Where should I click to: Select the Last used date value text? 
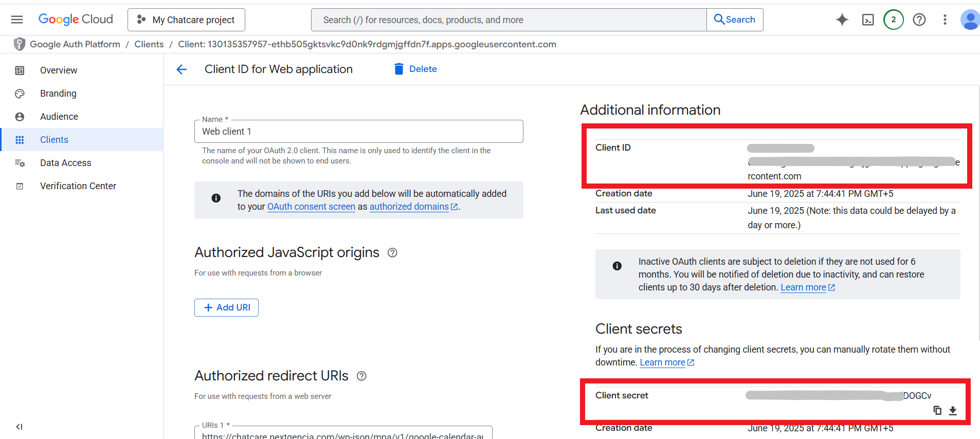[851, 218]
